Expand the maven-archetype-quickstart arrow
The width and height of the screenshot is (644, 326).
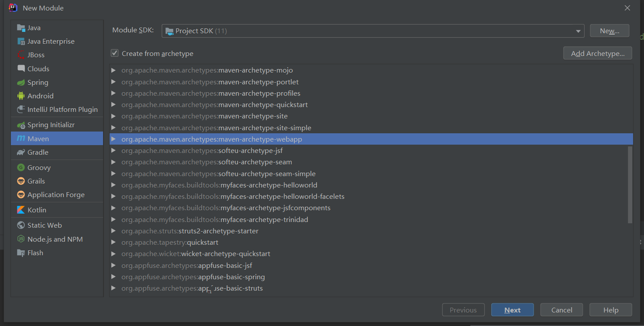(x=114, y=105)
